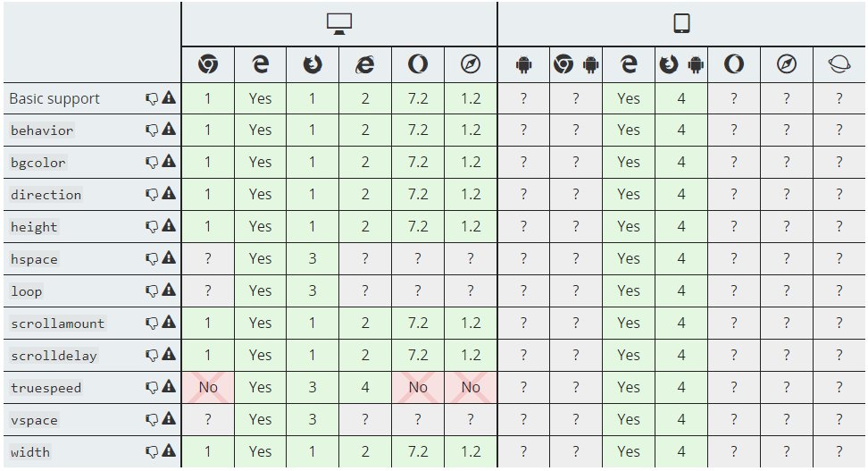Viewport: 868px width, 471px height.
Task: Select the scrollamount feature label
Action: tap(57, 324)
